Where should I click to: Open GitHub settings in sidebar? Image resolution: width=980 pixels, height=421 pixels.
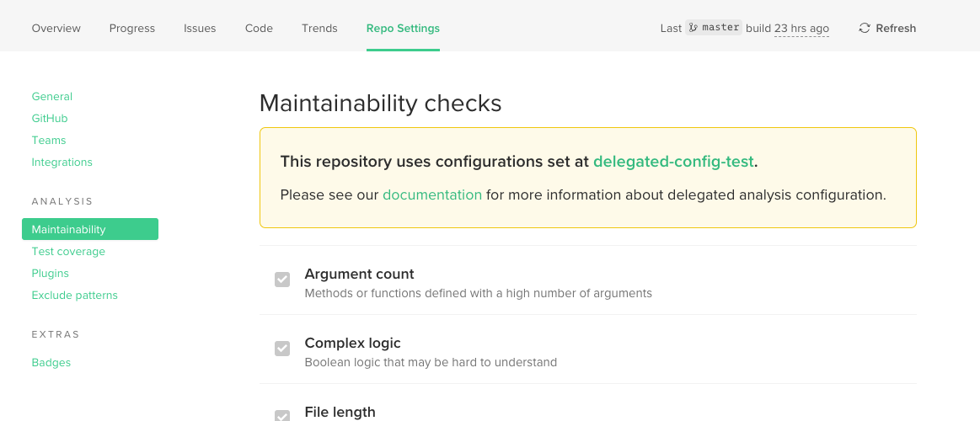click(x=50, y=118)
